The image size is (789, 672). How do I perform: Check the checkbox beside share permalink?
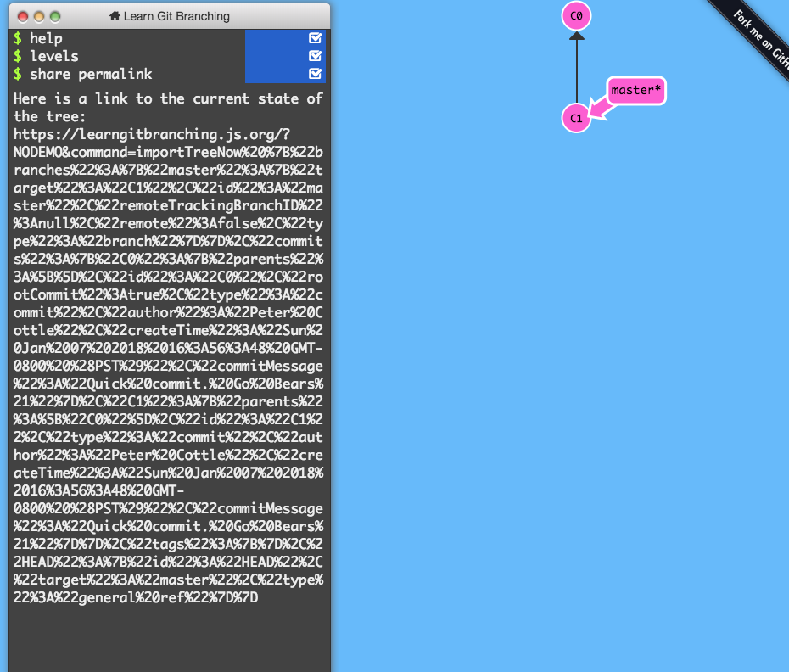(x=315, y=74)
